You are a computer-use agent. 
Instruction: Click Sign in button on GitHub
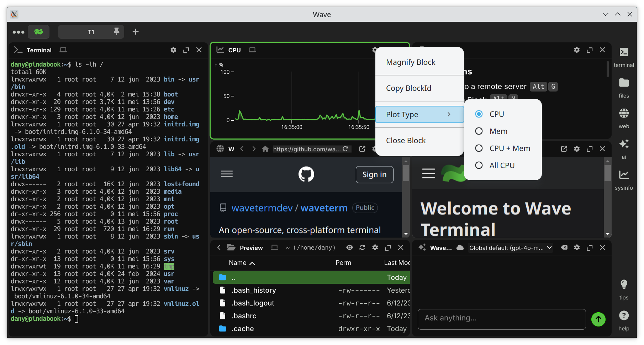[374, 174]
